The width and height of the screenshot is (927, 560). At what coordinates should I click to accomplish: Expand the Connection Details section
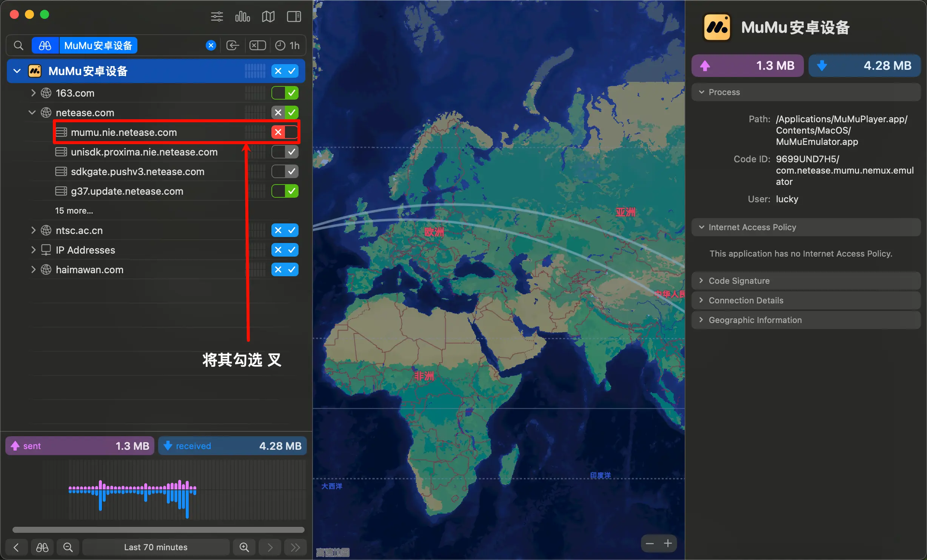point(806,300)
